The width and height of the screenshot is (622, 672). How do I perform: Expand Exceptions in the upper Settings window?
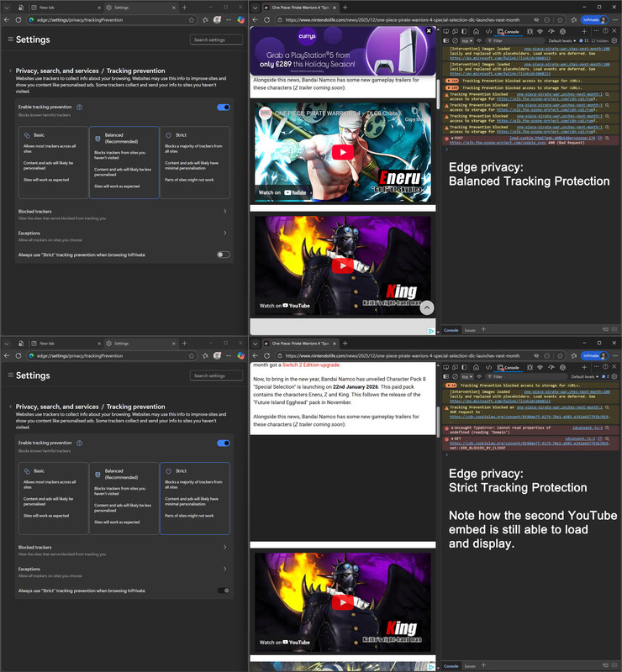pos(124,236)
